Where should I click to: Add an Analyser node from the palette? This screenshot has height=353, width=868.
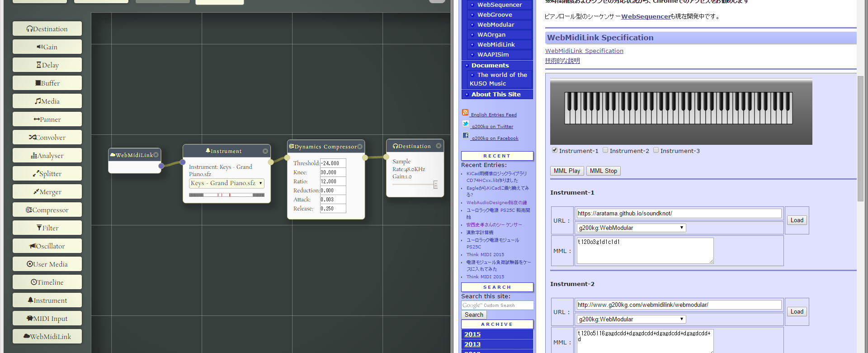pos(47,155)
